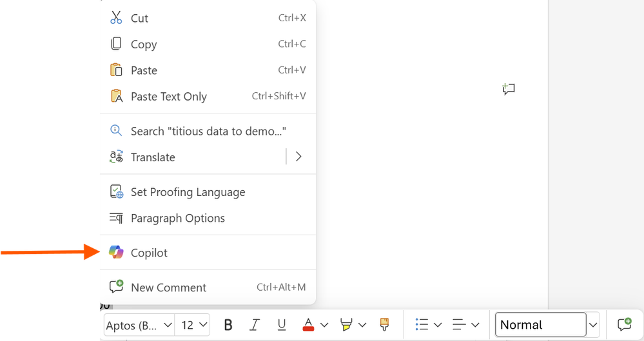Image resolution: width=644 pixels, height=341 pixels.
Task: Open the Aptos font name dropdown
Action: click(x=139, y=325)
